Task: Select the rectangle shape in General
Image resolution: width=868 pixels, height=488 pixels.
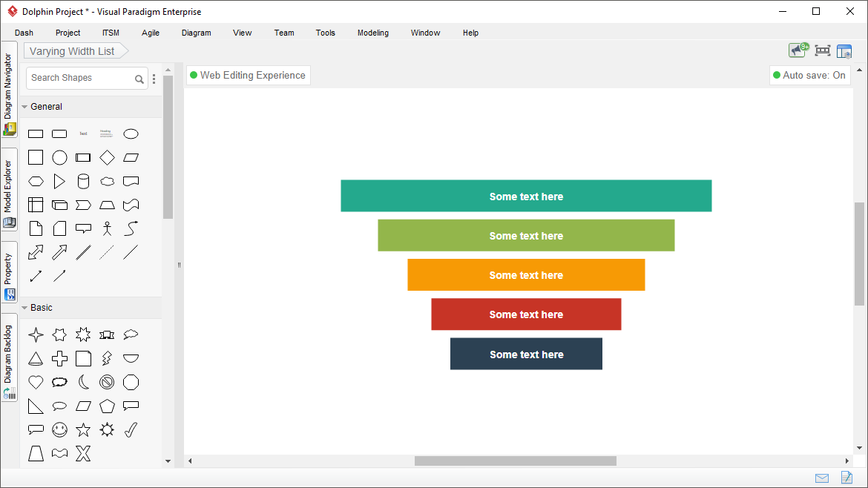Action: pyautogui.click(x=36, y=134)
